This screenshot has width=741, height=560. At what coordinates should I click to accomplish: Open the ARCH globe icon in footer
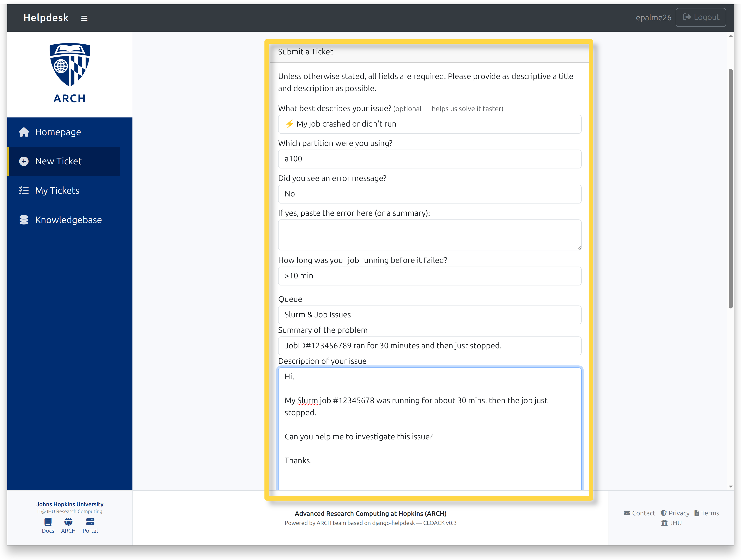[x=68, y=522]
